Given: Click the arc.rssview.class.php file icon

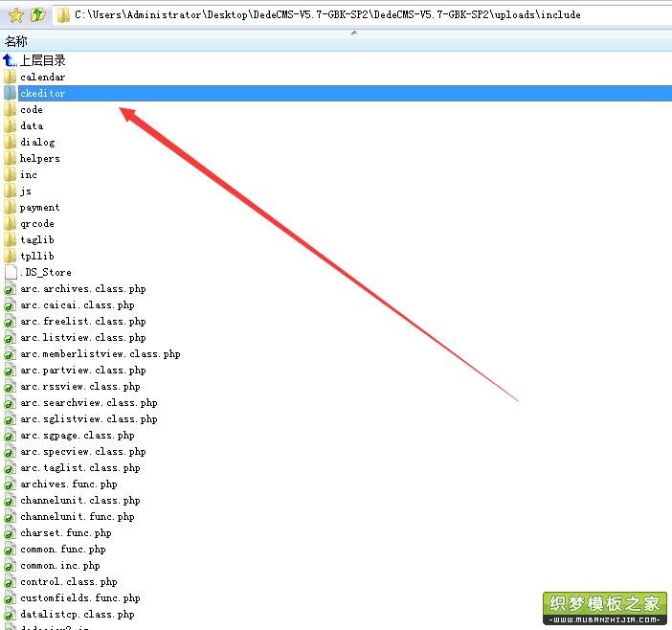Looking at the screenshot, I should (x=11, y=387).
